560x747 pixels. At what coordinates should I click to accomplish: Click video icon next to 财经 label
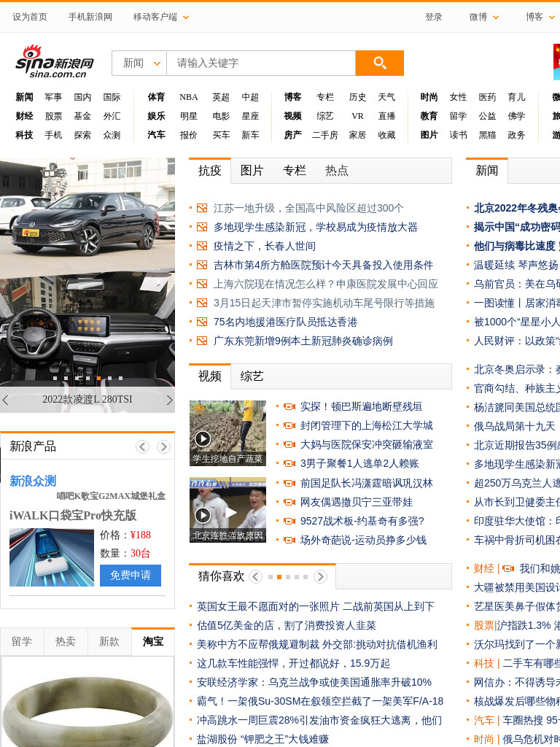508,569
